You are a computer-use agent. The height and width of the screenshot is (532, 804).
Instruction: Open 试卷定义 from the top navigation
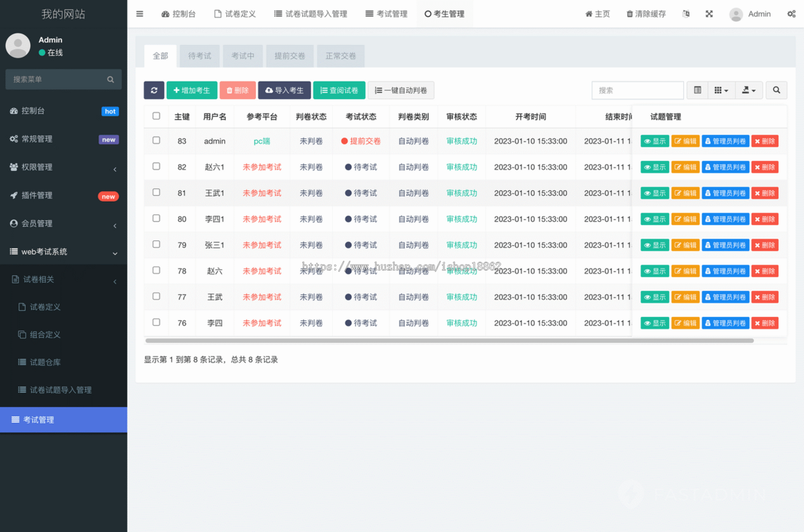(235, 13)
